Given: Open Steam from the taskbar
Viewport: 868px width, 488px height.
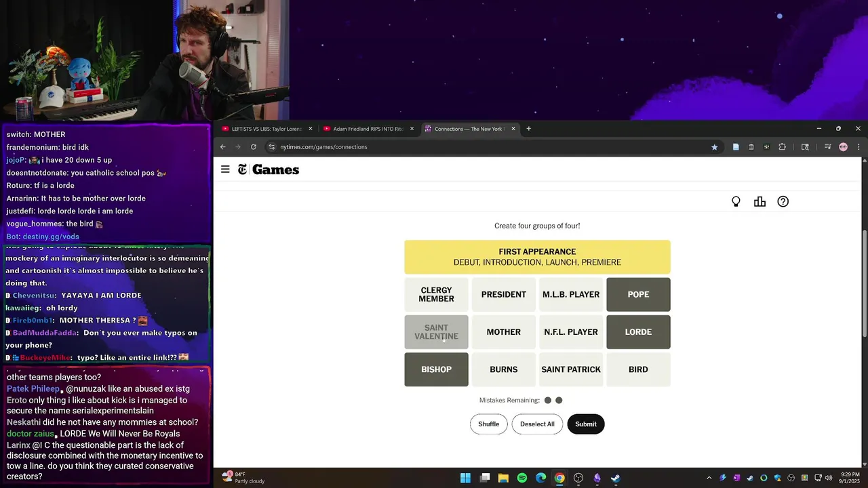Looking at the screenshot, I should click(x=615, y=478).
